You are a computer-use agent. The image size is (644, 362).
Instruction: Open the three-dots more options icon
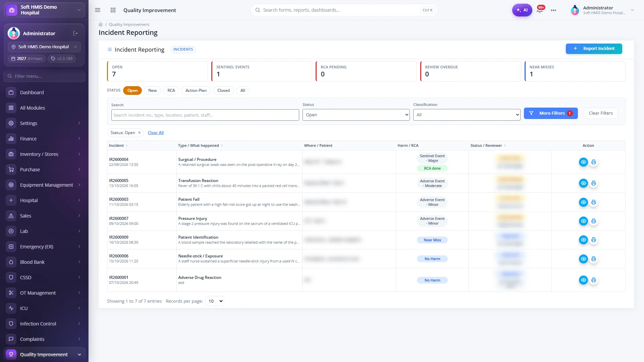click(553, 10)
